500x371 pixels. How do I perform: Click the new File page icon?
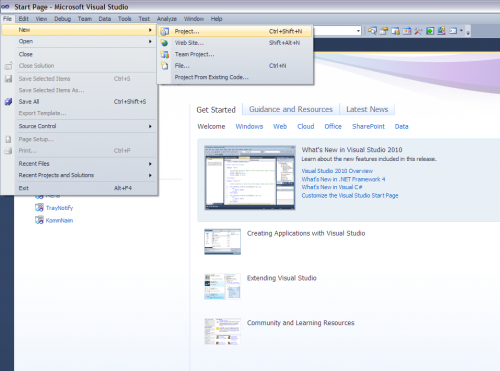pos(165,66)
